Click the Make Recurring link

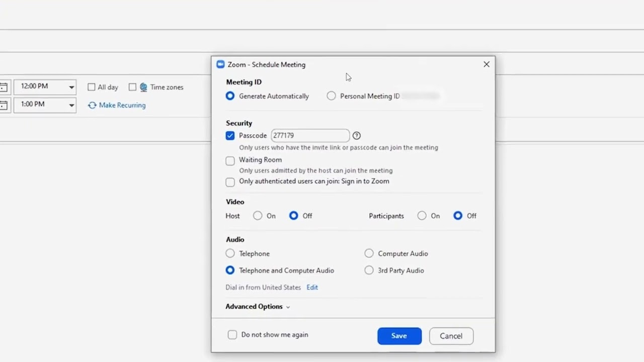point(122,105)
